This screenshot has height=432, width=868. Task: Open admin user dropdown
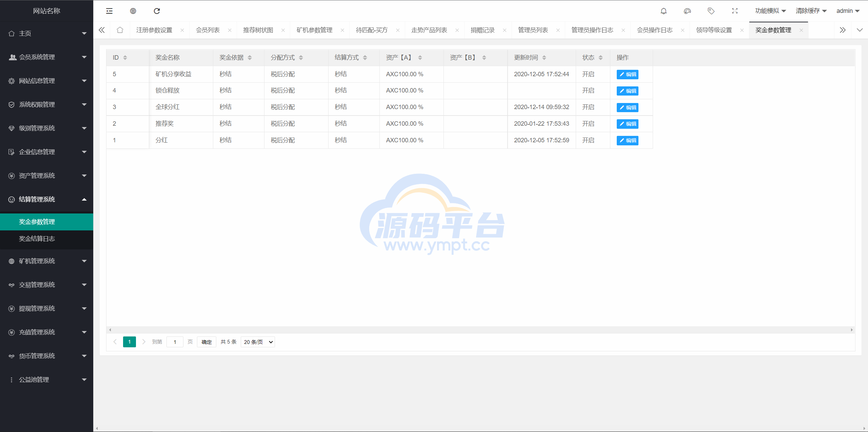(848, 11)
